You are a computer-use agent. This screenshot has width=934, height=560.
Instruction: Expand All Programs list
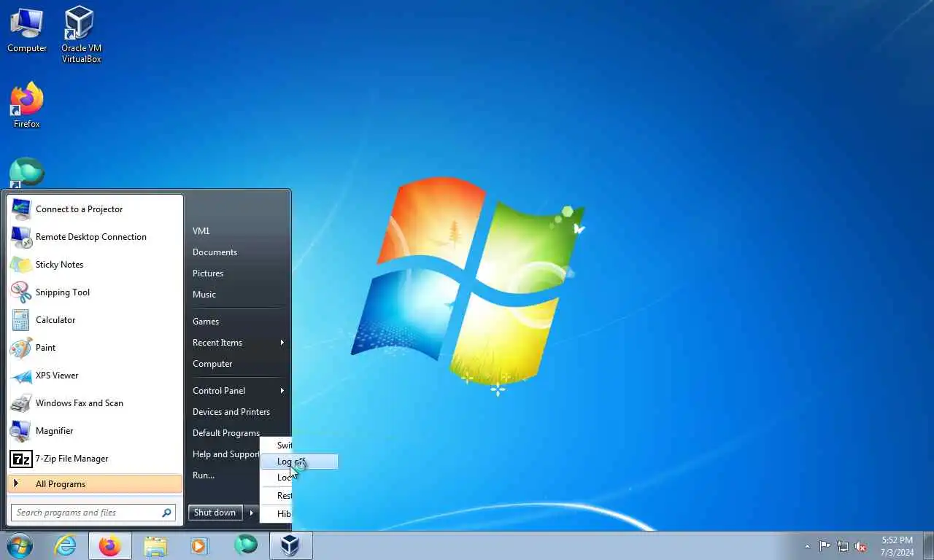pyautogui.click(x=95, y=484)
